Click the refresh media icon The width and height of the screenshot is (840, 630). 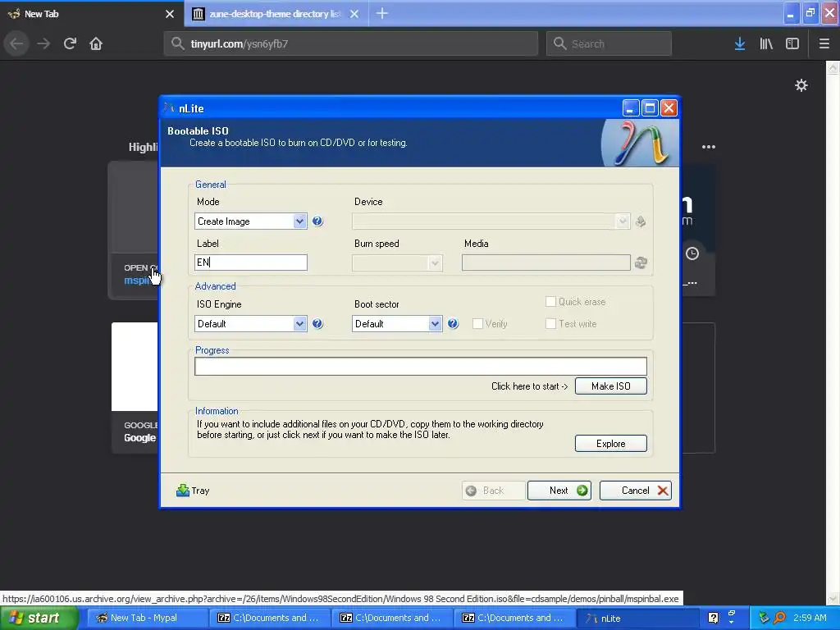click(x=641, y=262)
